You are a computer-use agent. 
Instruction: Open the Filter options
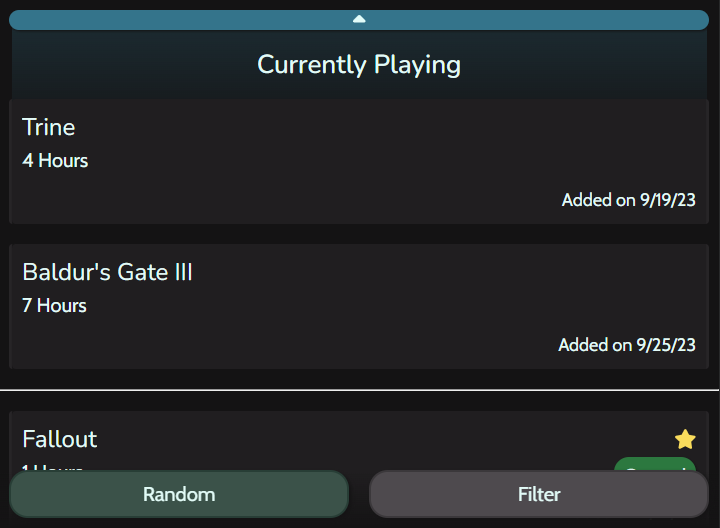pos(539,494)
